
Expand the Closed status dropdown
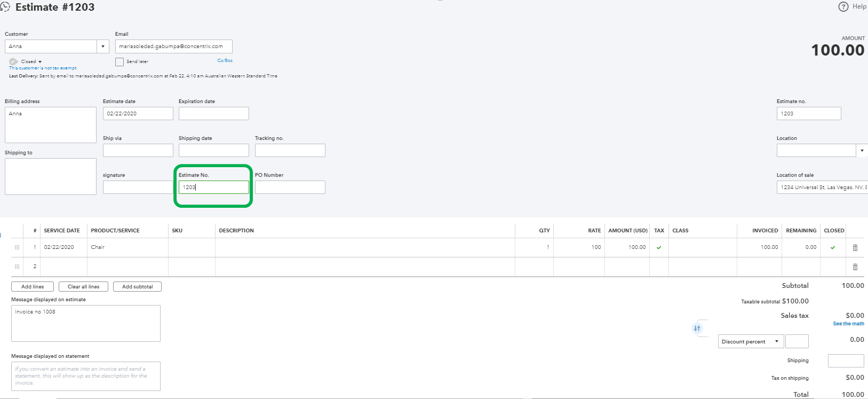point(40,62)
